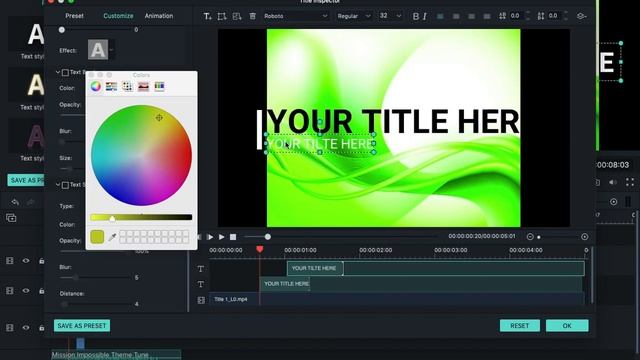The height and width of the screenshot is (360, 640).
Task: Add an image element to the title
Action: click(237, 16)
